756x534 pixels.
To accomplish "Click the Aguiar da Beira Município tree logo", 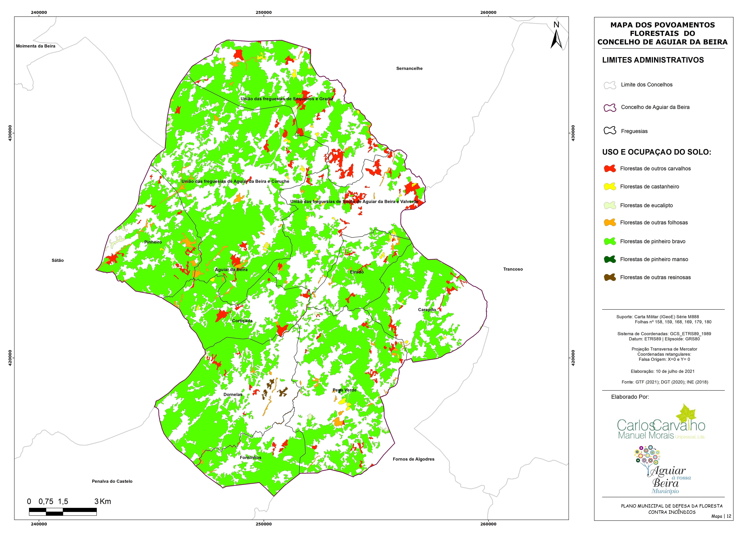I will coord(662,470).
